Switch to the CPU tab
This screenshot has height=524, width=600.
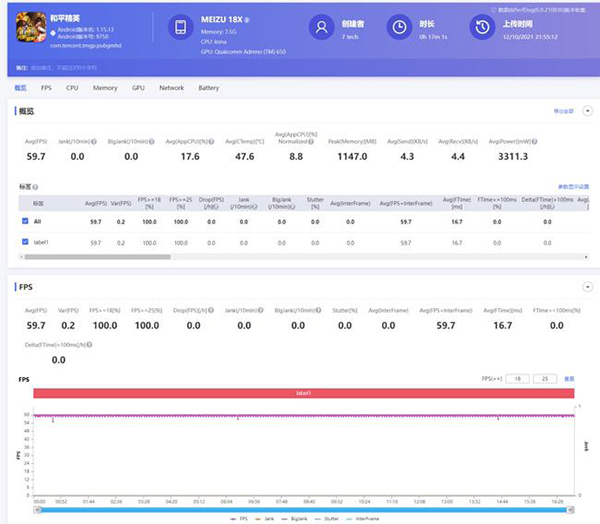[72, 88]
